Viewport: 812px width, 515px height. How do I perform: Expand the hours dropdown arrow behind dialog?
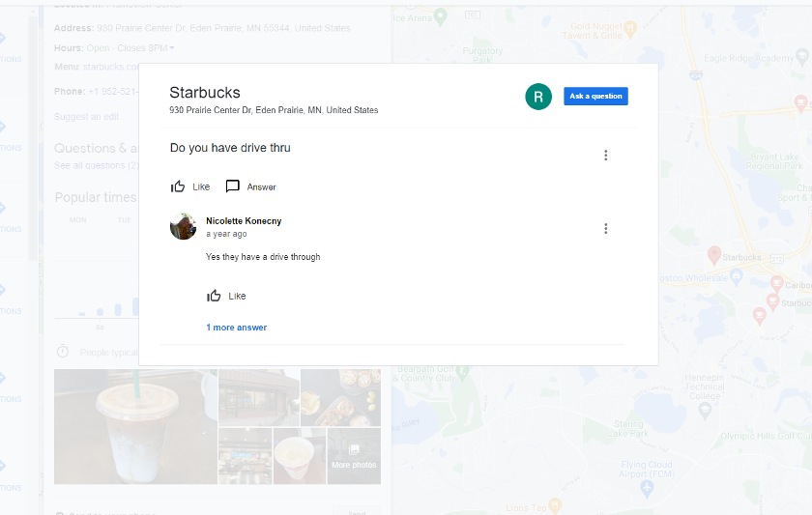tap(172, 48)
